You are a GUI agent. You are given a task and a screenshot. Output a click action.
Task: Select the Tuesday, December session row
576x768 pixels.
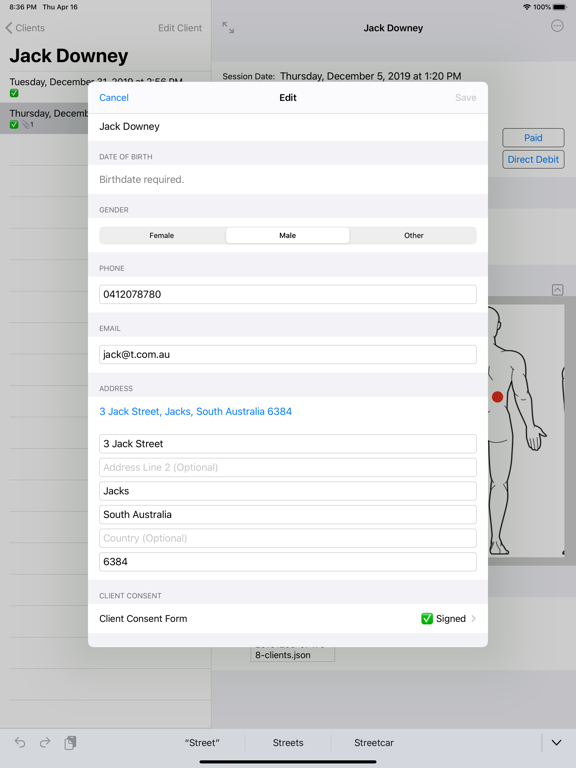tap(105, 87)
